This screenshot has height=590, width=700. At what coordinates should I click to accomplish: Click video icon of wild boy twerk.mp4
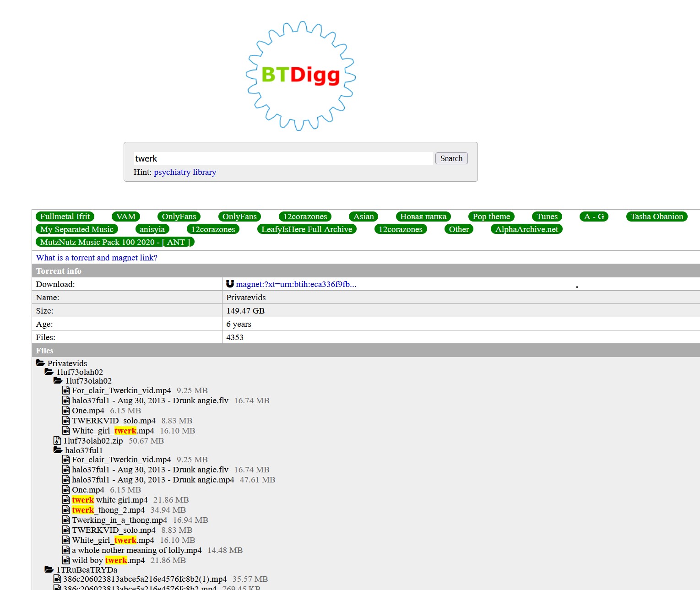click(x=66, y=560)
